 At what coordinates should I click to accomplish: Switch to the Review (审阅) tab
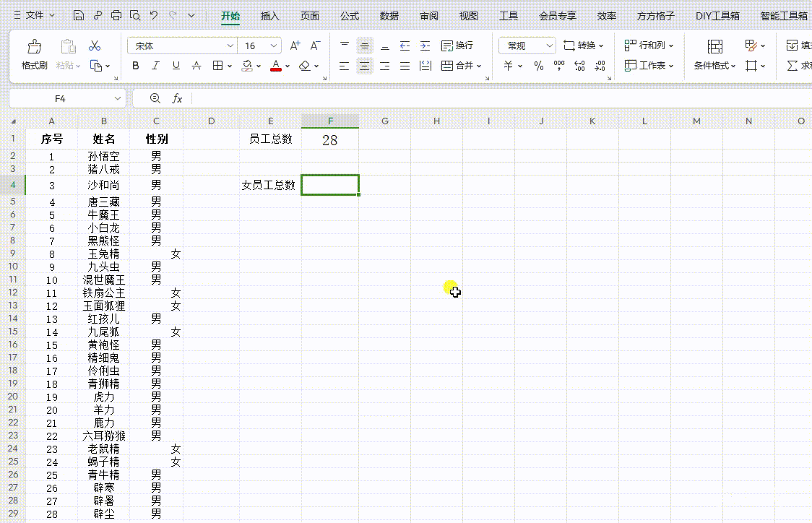pyautogui.click(x=429, y=16)
